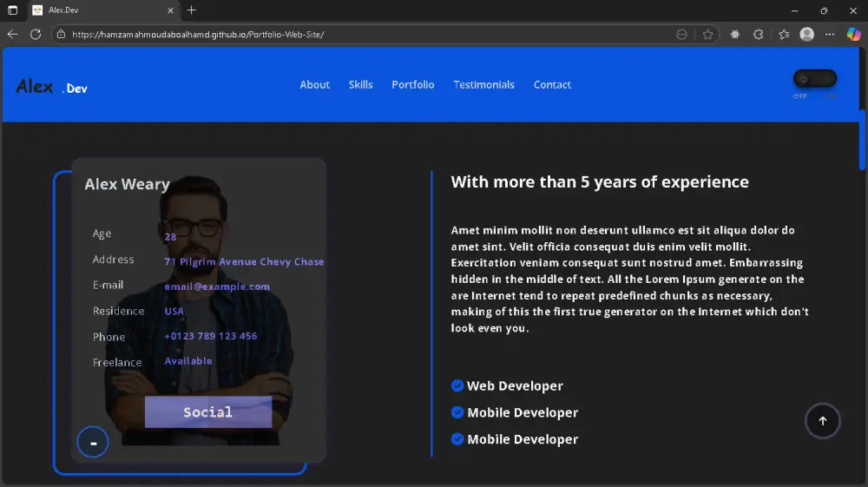Go to Skills section

[360, 85]
